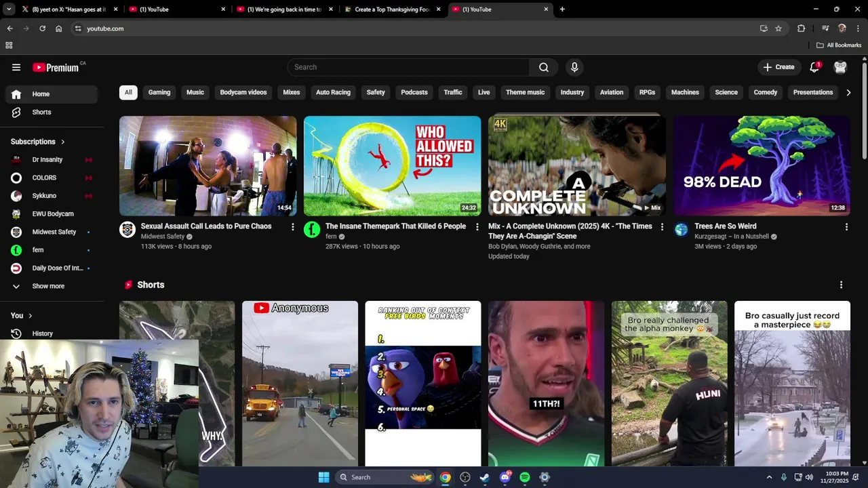Open options for A Complete Unknown mix
The width and height of the screenshot is (868, 488).
[x=662, y=227]
